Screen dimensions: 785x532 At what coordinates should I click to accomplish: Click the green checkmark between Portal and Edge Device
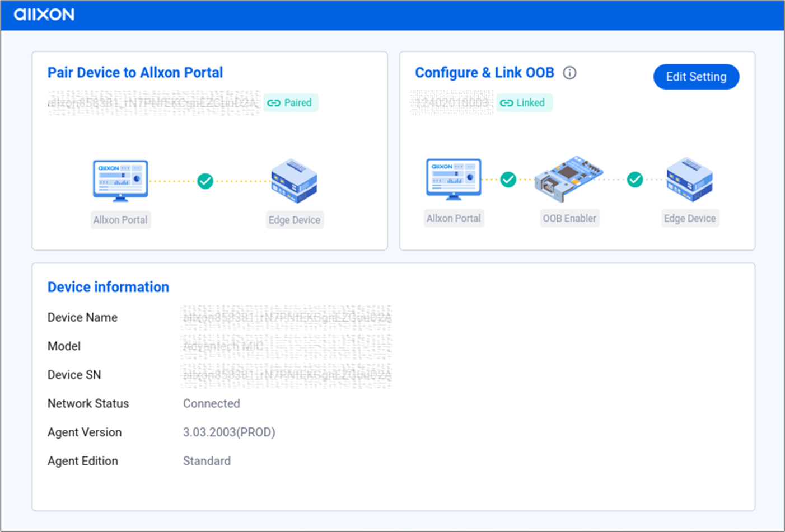(205, 181)
